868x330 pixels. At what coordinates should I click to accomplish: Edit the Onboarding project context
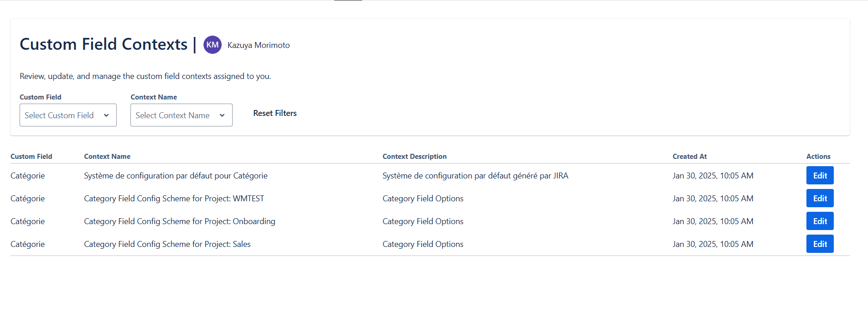820,221
